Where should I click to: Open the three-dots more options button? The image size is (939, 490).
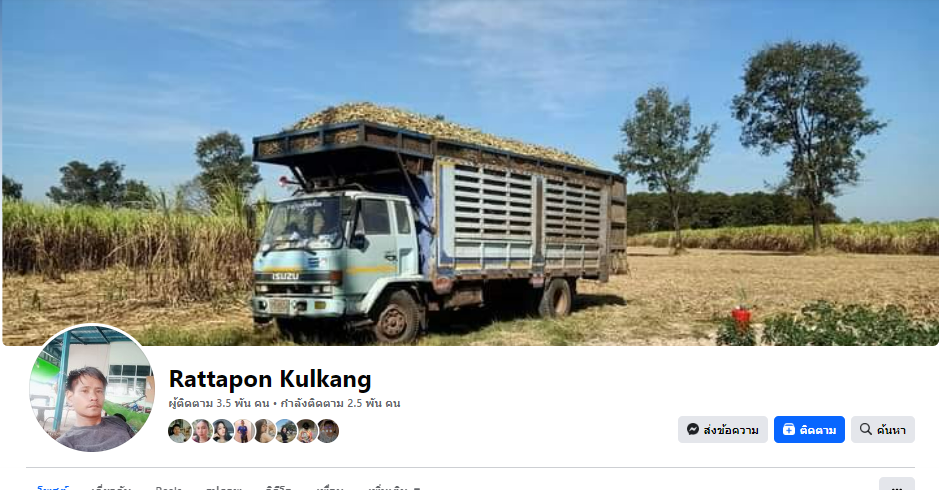click(896, 484)
